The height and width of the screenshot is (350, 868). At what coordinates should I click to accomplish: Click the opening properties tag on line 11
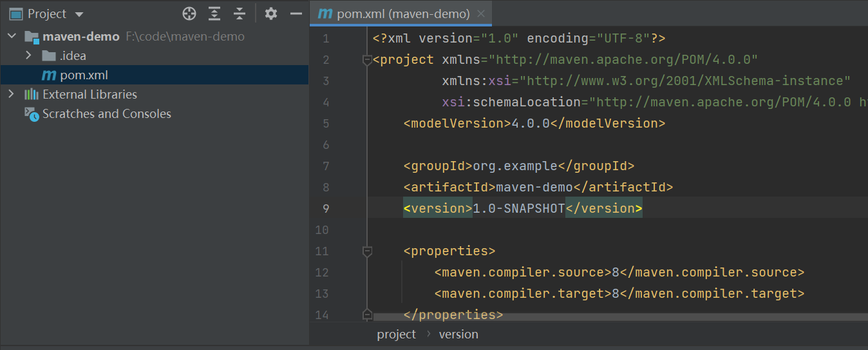pos(449,251)
